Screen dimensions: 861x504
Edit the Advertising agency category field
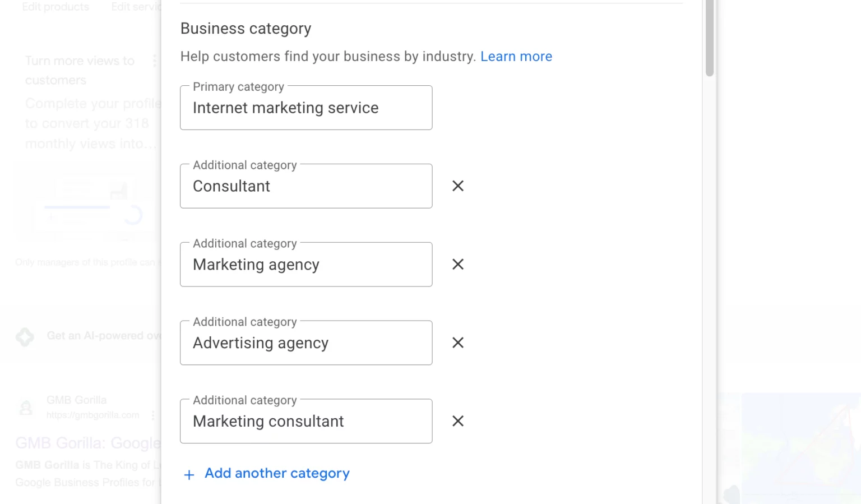click(305, 343)
